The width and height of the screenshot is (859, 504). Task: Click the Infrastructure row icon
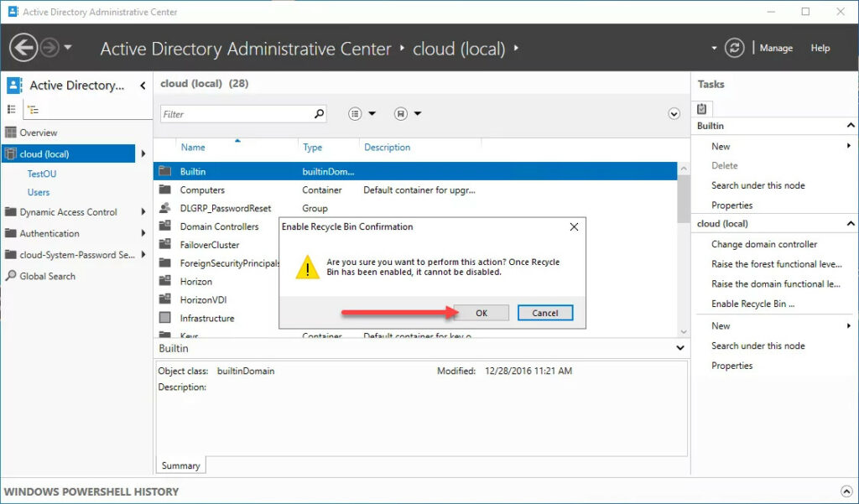point(165,318)
